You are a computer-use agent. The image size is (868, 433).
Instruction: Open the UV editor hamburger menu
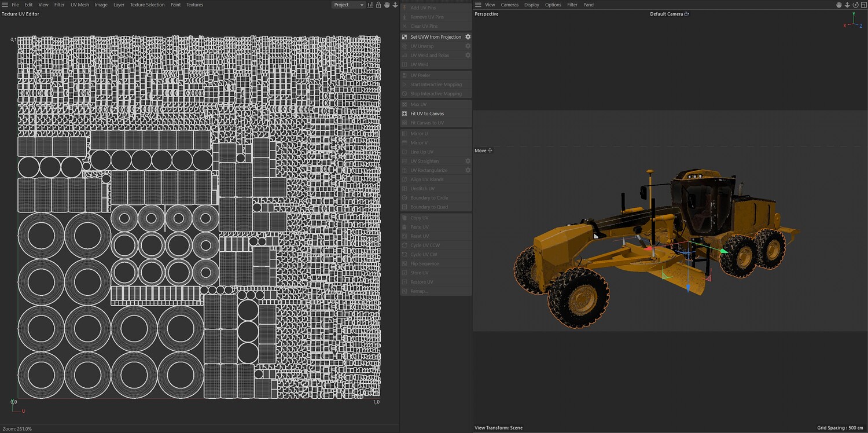pyautogui.click(x=5, y=5)
